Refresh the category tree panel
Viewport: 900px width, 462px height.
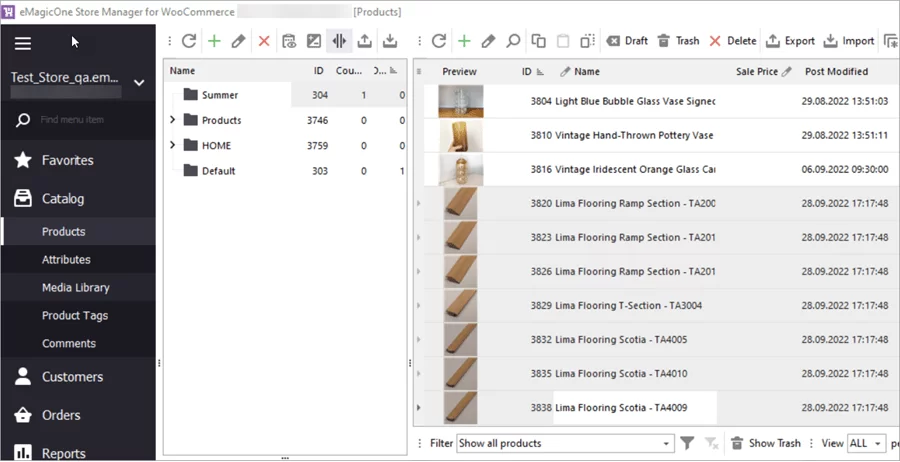point(189,41)
